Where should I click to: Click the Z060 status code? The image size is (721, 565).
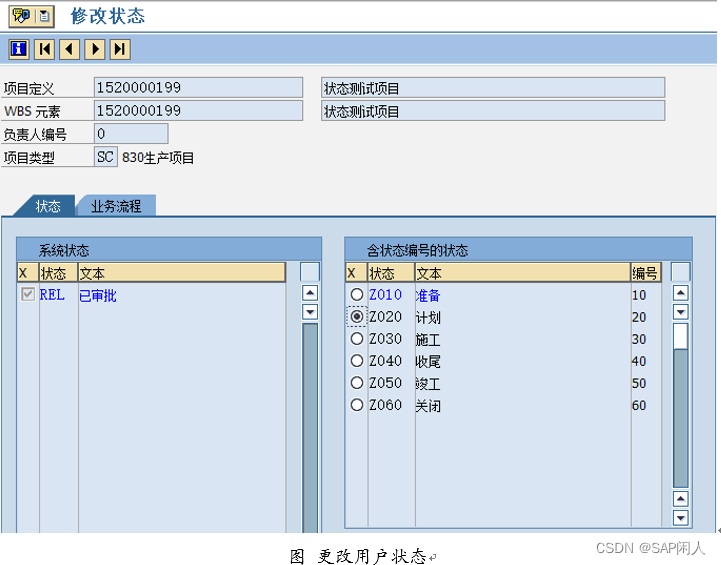(x=385, y=405)
